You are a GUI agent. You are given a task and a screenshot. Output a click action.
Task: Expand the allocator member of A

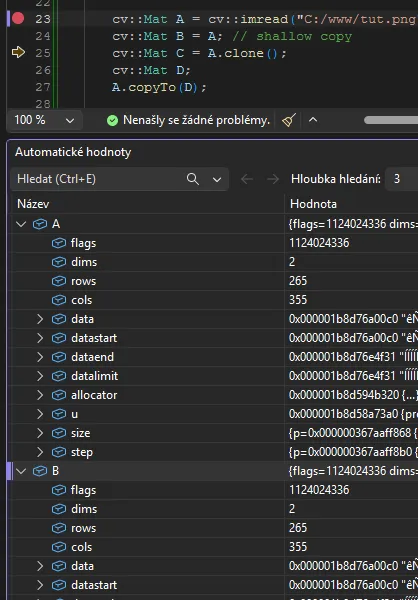[x=40, y=395]
